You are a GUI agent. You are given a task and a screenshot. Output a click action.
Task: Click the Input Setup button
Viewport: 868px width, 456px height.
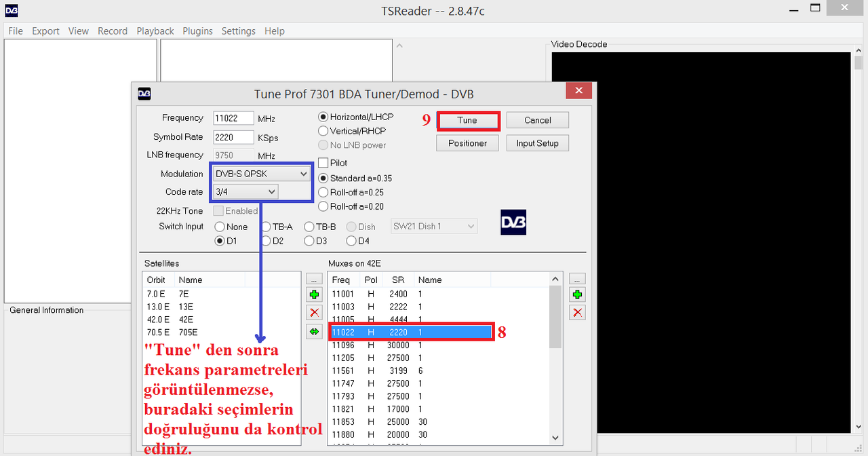(x=538, y=143)
